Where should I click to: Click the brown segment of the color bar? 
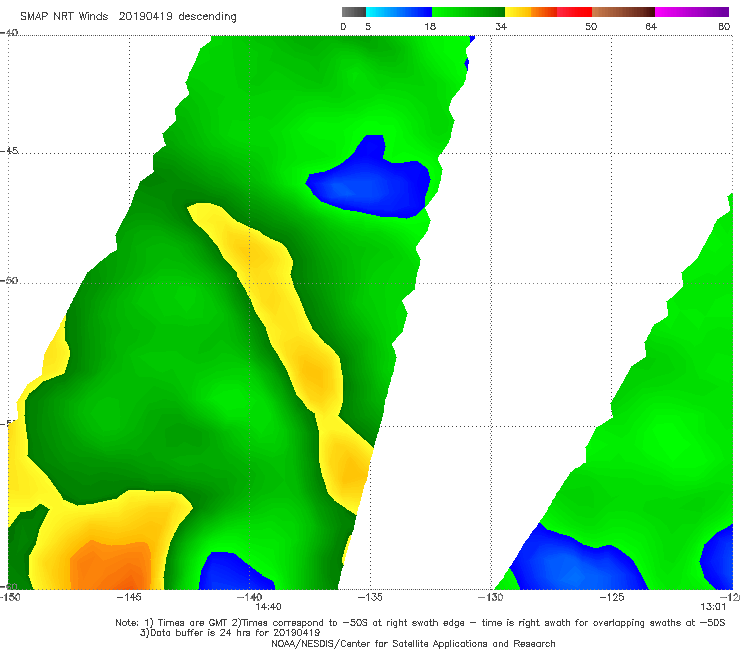pos(623,12)
